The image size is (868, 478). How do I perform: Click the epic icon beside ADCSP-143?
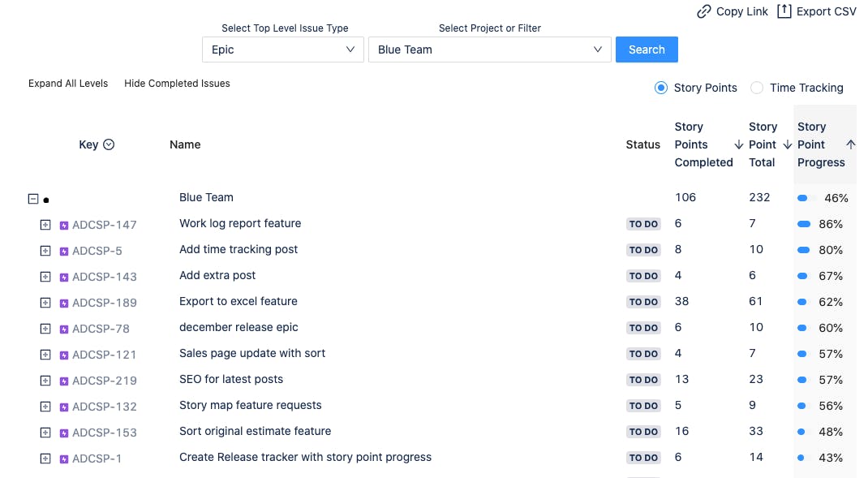[x=64, y=278]
